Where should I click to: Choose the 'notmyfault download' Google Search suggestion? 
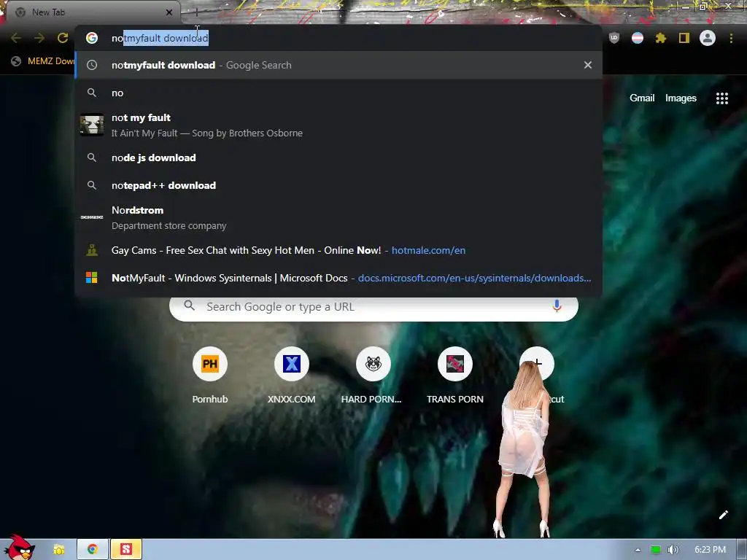pyautogui.click(x=338, y=65)
